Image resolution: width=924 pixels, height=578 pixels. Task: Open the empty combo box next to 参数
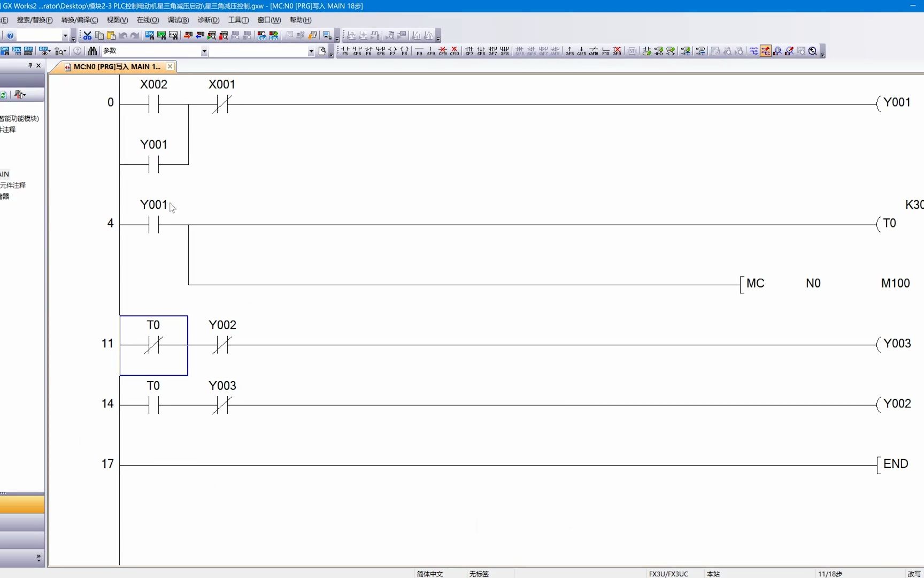[311, 51]
